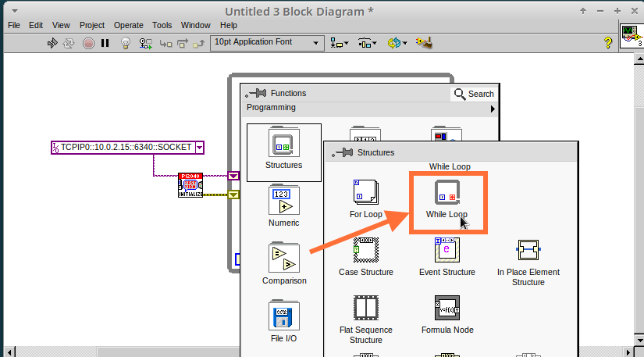The width and height of the screenshot is (644, 357).
Task: Click Run Continuously icon
Action: point(69,43)
